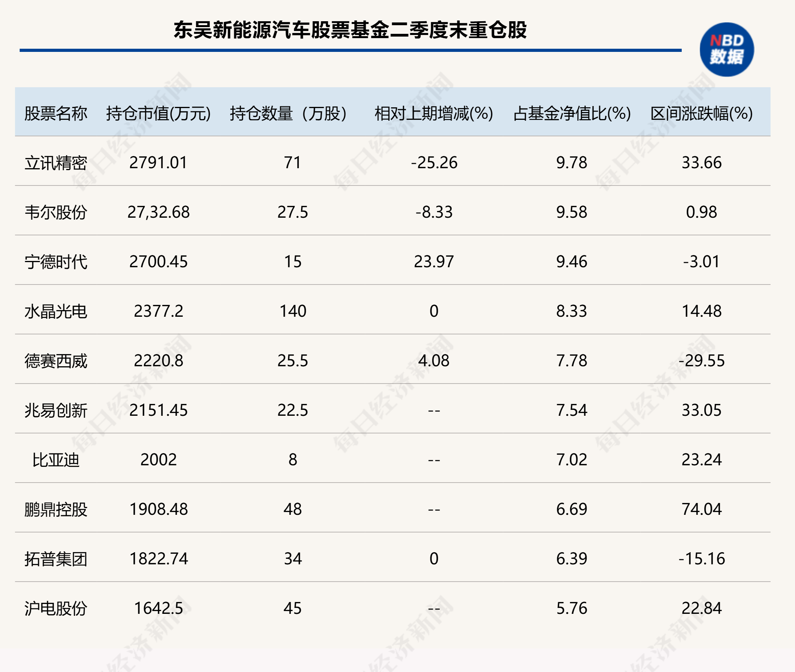The width and height of the screenshot is (795, 672).
Task: Click market value 2791.01 for 立讯精密
Action: 158,163
